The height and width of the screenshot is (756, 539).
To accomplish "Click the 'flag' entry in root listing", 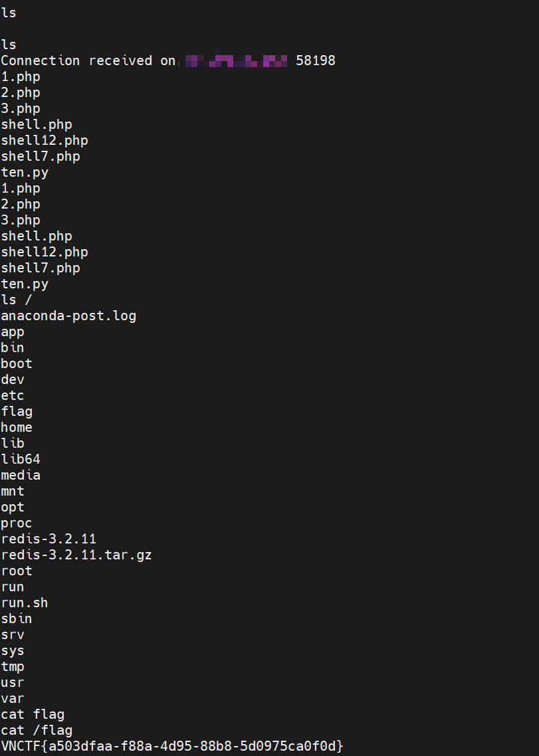I will [x=17, y=412].
